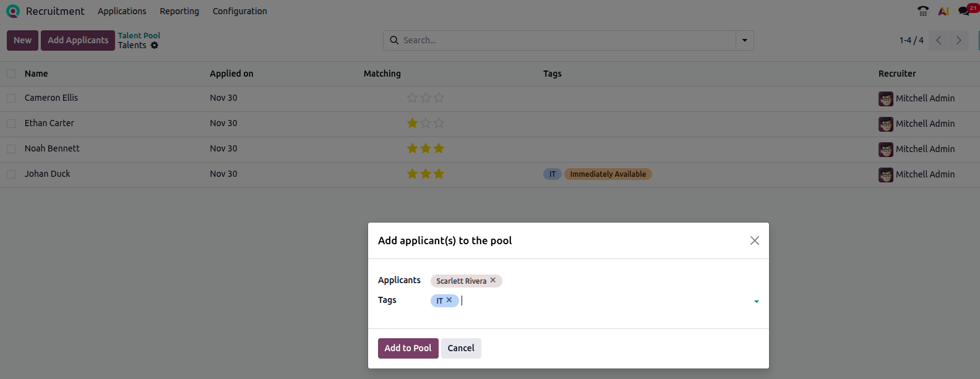
Task: Tick the checkbox for Johan Duck
Action: pos(11,174)
